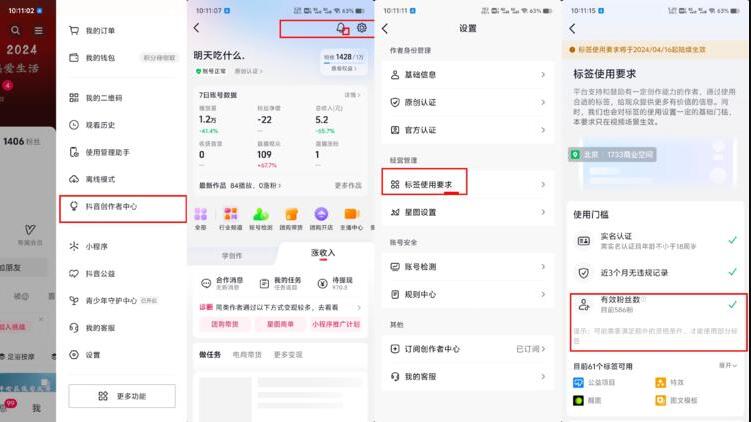This screenshot has height=422, width=751.
Task: Open 星图设置 row chevron
Action: tap(543, 212)
